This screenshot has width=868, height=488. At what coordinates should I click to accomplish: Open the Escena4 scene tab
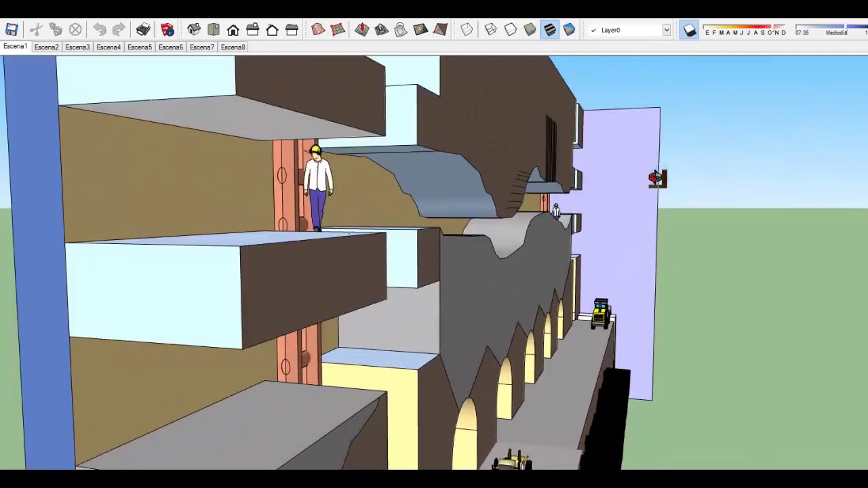(108, 47)
